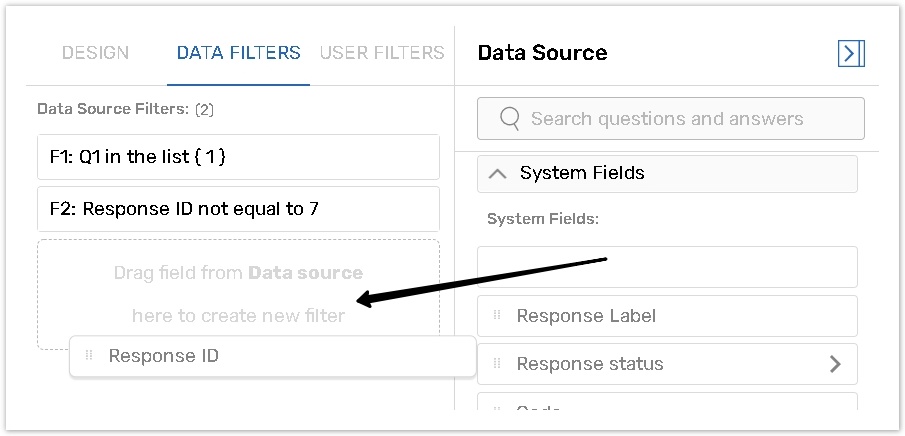Click the empty field slot above Response Label
The image size is (905, 436).
click(667, 267)
